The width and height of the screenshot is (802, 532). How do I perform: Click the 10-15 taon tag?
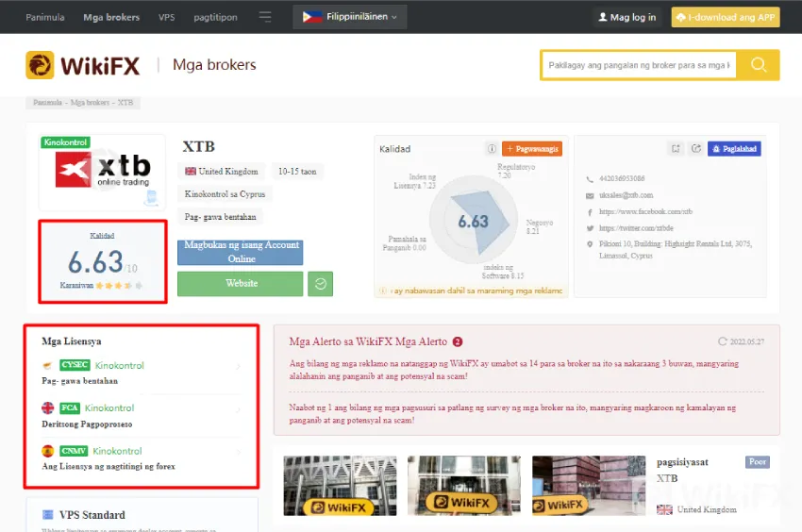pyautogui.click(x=297, y=172)
